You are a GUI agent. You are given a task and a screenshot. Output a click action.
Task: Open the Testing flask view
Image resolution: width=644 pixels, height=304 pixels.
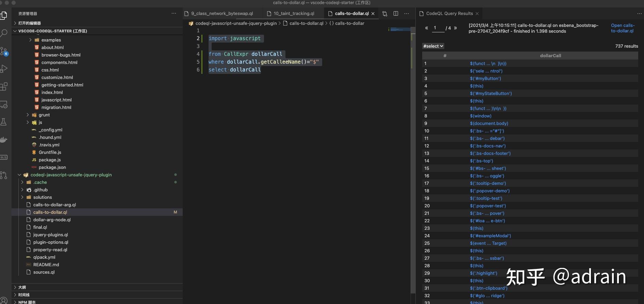tap(4, 122)
